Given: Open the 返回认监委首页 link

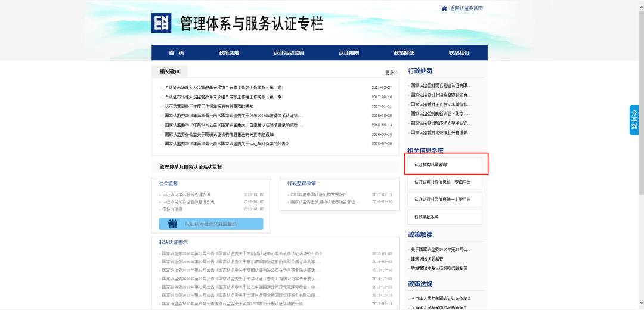Looking at the screenshot, I should [x=466, y=8].
